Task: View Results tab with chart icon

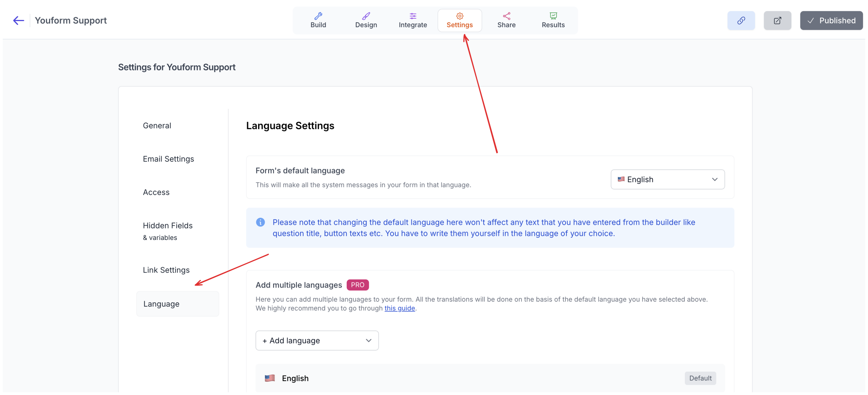Action: pos(553,21)
